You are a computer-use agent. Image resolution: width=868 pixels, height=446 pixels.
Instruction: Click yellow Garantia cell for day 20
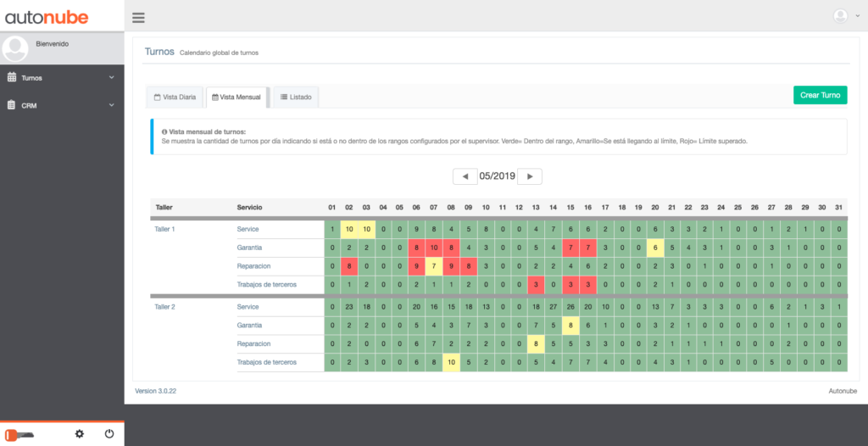tap(655, 248)
